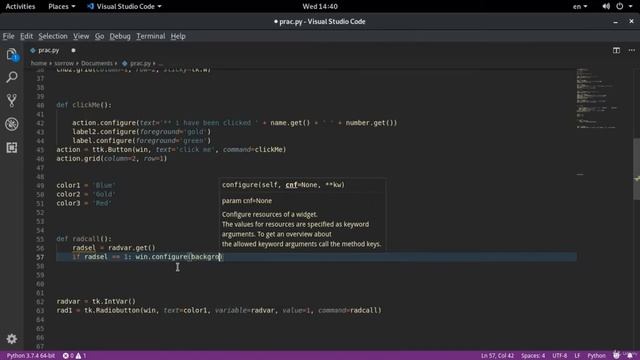Open the Help menu

178,36
